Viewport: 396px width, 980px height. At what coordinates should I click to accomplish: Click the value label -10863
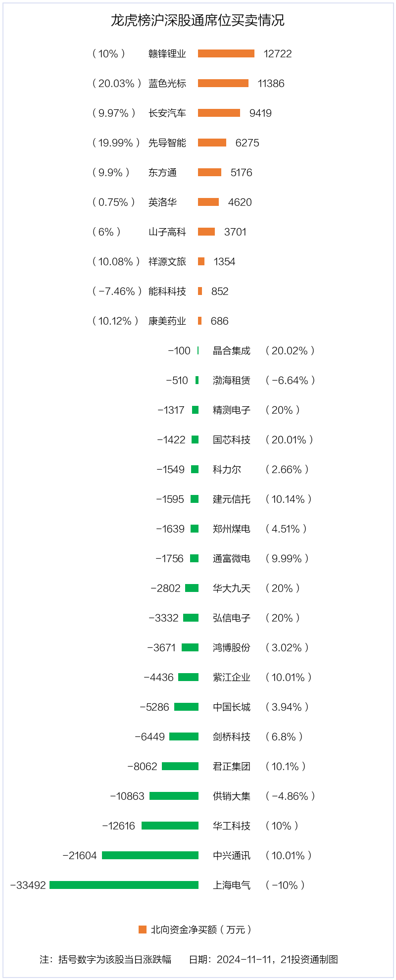coord(127,796)
